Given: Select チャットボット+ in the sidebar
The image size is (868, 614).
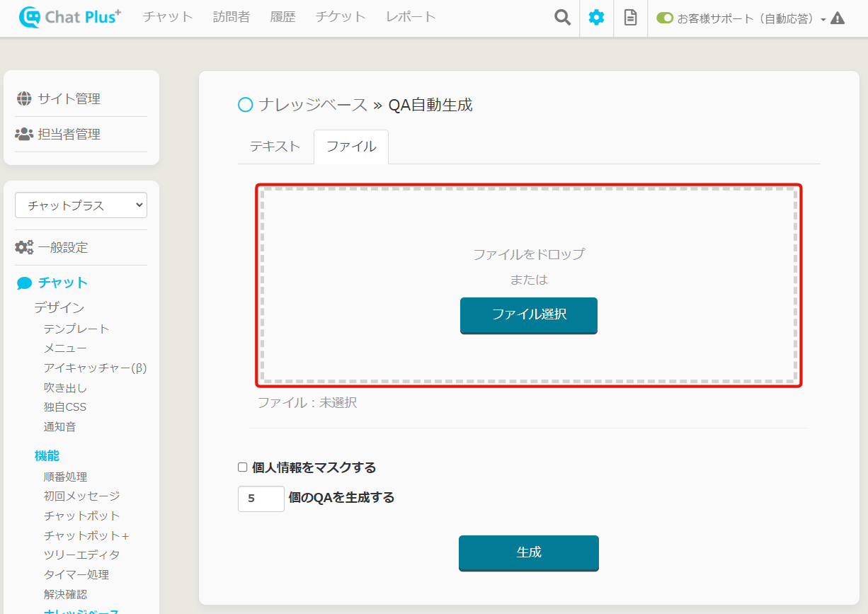Looking at the screenshot, I should (x=86, y=535).
